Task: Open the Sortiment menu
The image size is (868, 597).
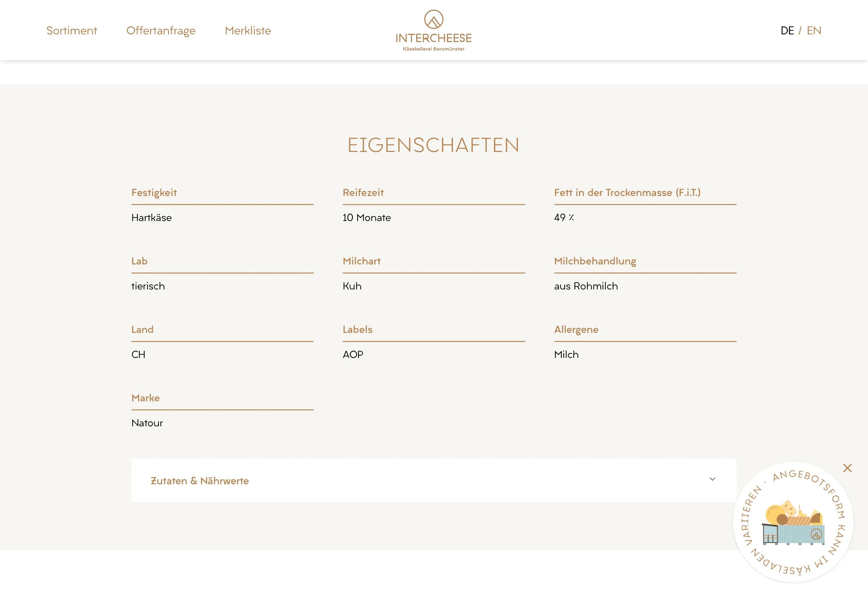Action: tap(71, 30)
